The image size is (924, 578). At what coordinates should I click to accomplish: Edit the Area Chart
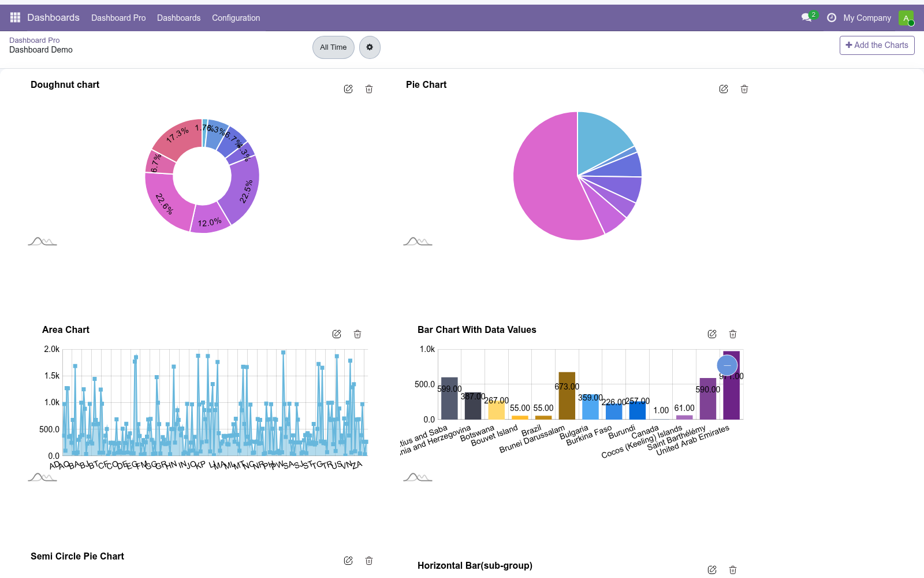tap(337, 334)
